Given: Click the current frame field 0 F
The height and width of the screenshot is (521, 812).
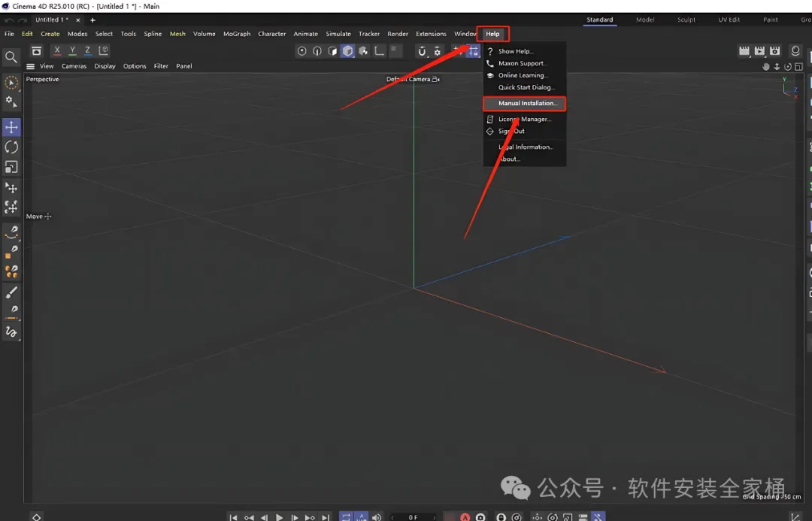Looking at the screenshot, I should (x=414, y=516).
